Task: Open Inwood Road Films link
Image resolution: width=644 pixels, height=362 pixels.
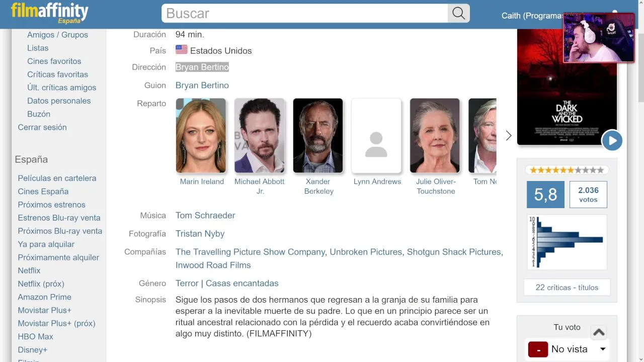Action: [x=213, y=265]
